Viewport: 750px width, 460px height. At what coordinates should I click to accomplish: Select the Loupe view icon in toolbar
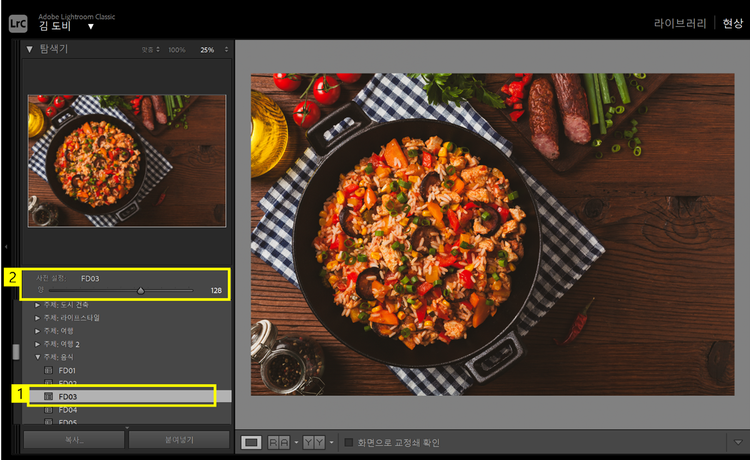(252, 442)
